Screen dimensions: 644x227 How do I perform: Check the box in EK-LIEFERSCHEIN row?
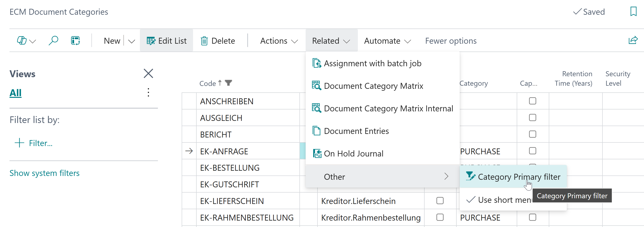pyautogui.click(x=440, y=200)
